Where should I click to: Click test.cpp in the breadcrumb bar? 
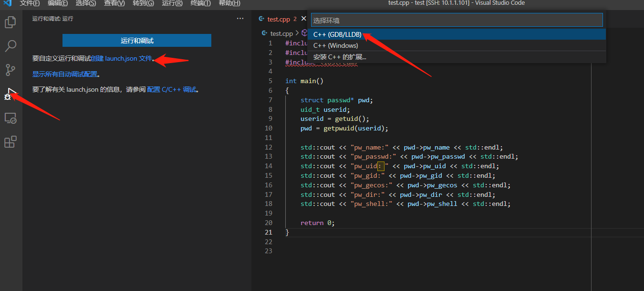point(281,33)
